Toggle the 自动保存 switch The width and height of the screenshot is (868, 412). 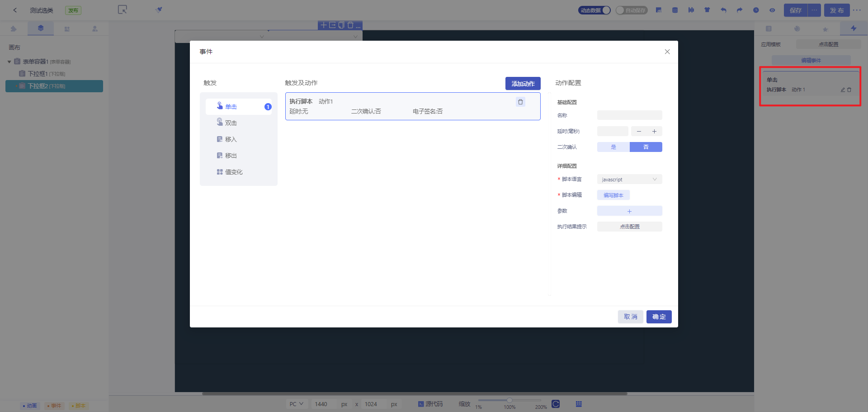click(632, 10)
